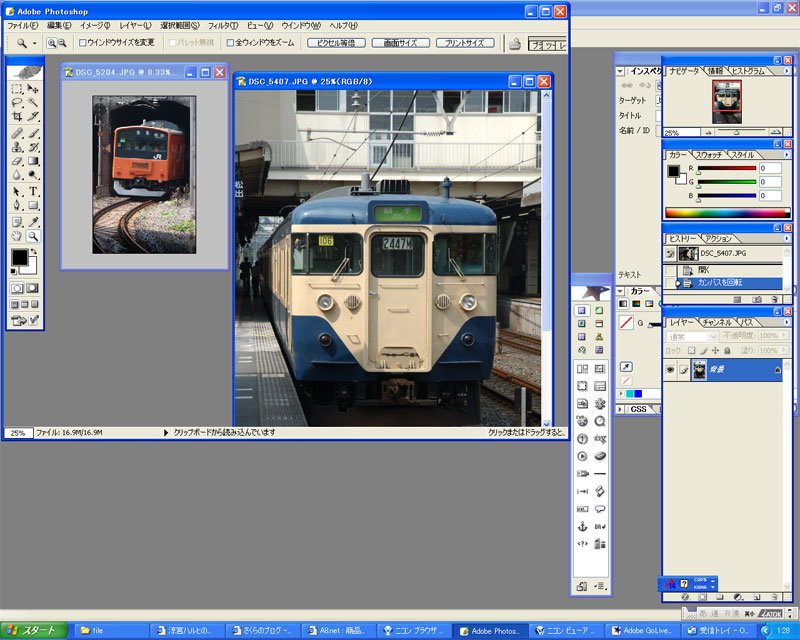
Task: Open the zoom tool preset dropdown arrow
Action: click(x=35, y=43)
